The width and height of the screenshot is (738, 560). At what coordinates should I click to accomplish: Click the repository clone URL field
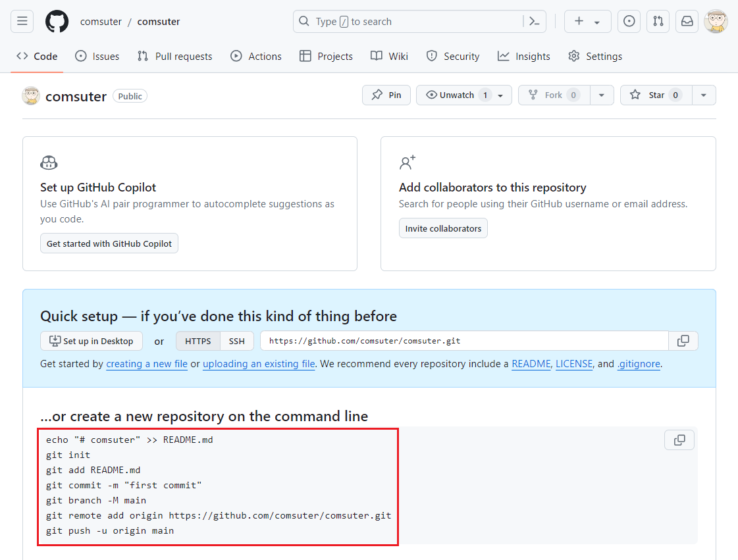pos(464,341)
